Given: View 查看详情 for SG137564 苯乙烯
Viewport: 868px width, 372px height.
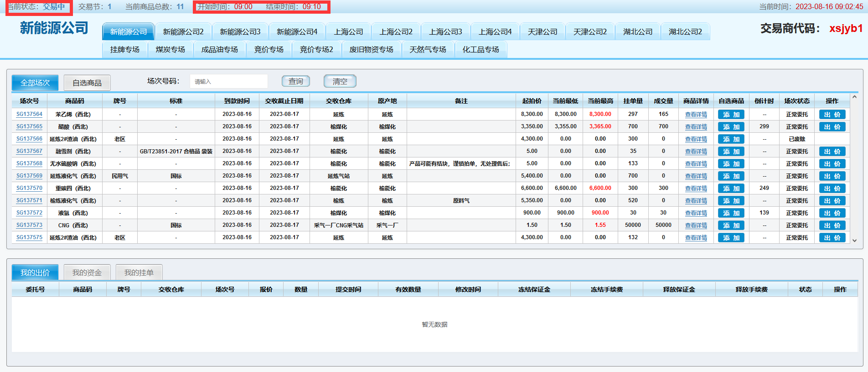Looking at the screenshot, I should click(x=696, y=115).
